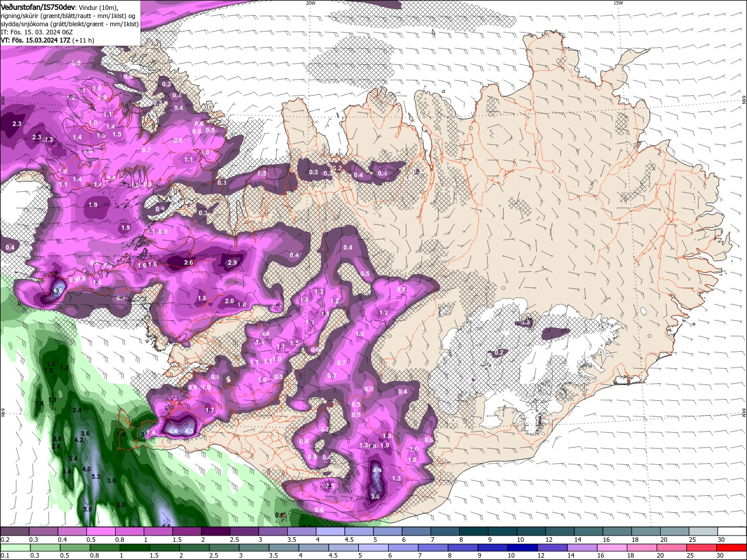Screen dimensions: 747x560
Task: Click the '20W' longitude label
Action: point(310,3)
